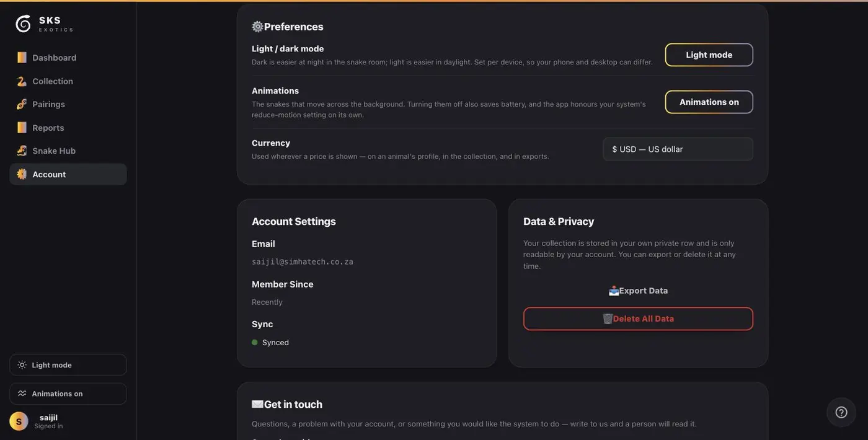Click the SKS Exotics logo icon
Image resolution: width=868 pixels, height=440 pixels.
(x=23, y=24)
